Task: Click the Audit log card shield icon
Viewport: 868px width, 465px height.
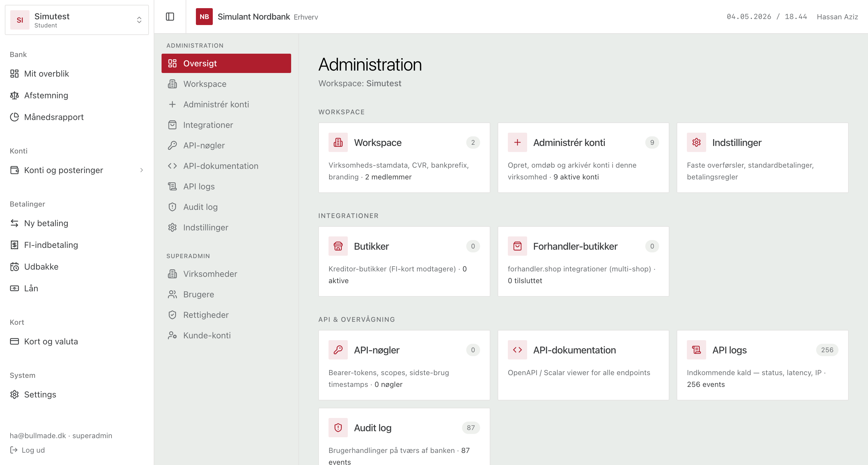Action: click(338, 428)
